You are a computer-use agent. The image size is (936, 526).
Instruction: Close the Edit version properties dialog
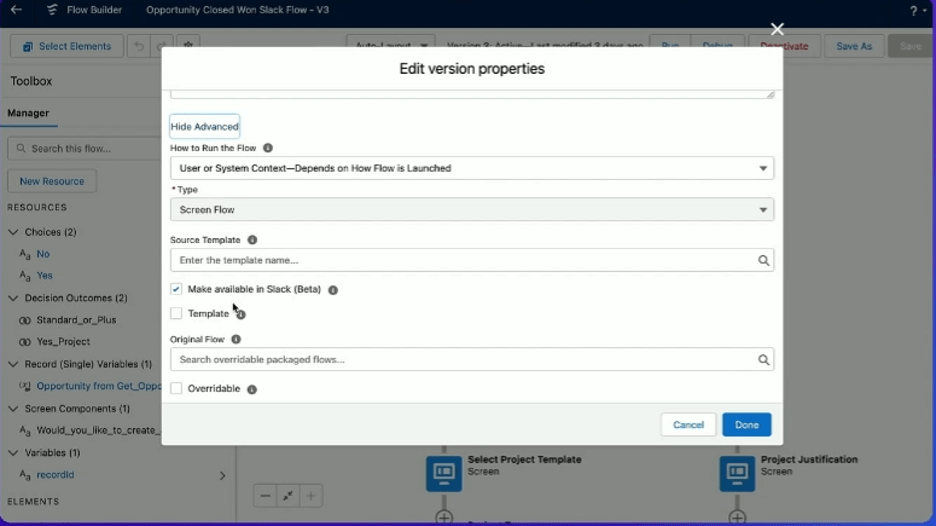tap(777, 29)
